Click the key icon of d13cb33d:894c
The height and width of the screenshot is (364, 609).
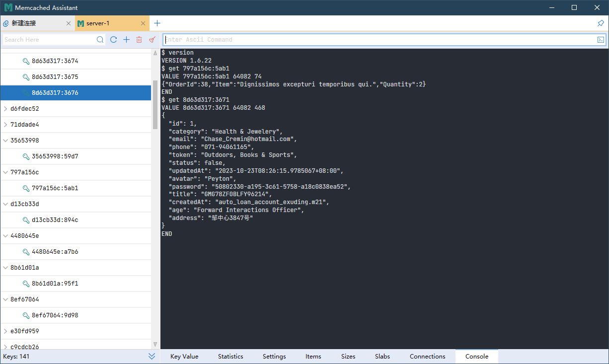coord(26,220)
